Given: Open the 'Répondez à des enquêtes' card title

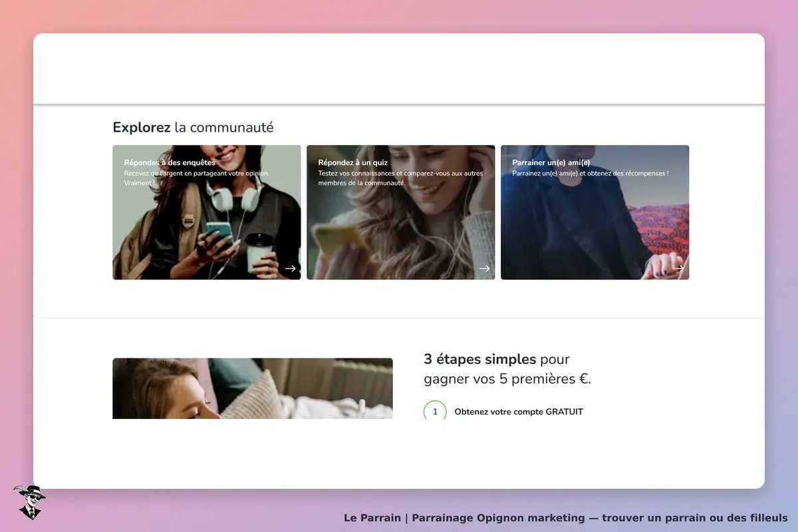Looking at the screenshot, I should pos(170,162).
